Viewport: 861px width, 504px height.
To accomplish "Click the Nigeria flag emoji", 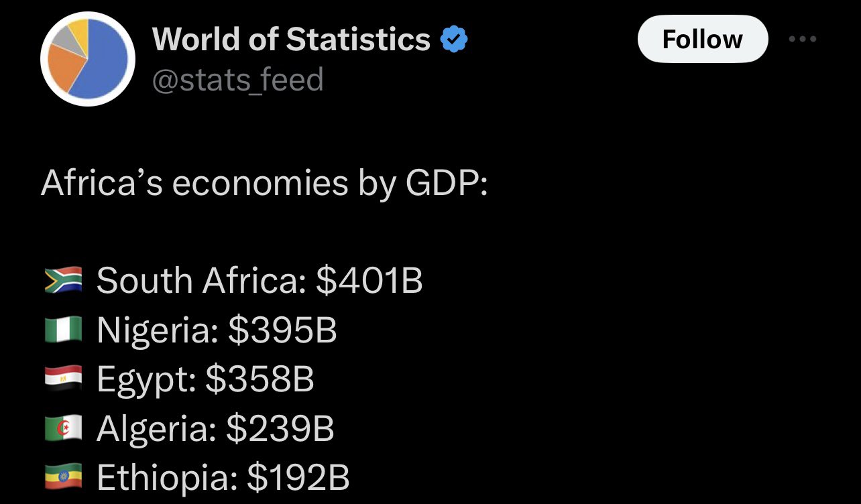I will tap(63, 330).
